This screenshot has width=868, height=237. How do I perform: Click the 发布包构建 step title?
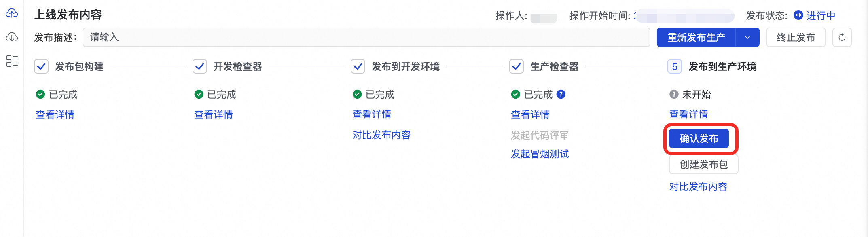point(79,66)
